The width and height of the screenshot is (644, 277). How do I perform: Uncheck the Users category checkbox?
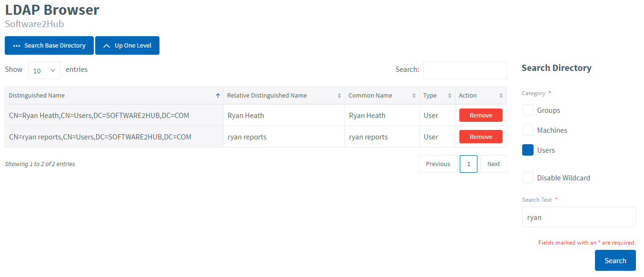[528, 150]
